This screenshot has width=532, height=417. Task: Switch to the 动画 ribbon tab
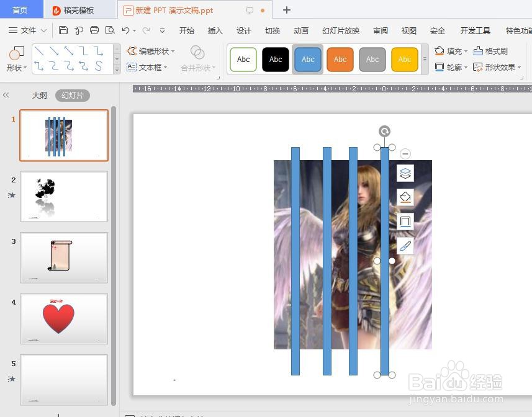tap(301, 31)
